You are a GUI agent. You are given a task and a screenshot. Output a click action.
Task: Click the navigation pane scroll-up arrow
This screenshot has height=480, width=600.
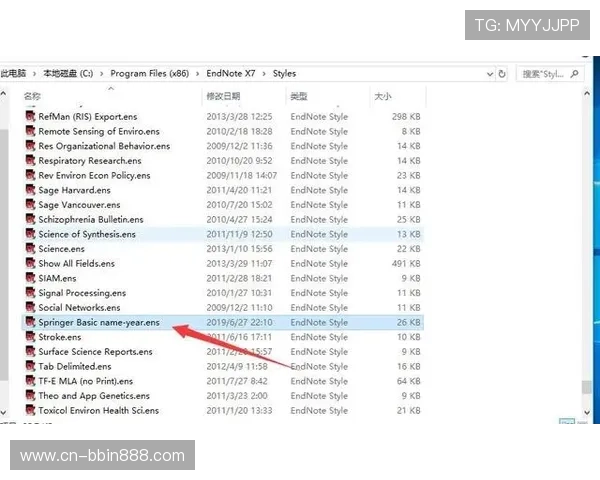click(x=3, y=93)
